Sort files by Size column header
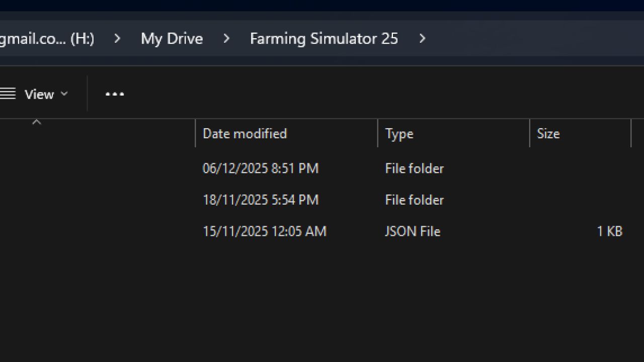 tap(548, 133)
